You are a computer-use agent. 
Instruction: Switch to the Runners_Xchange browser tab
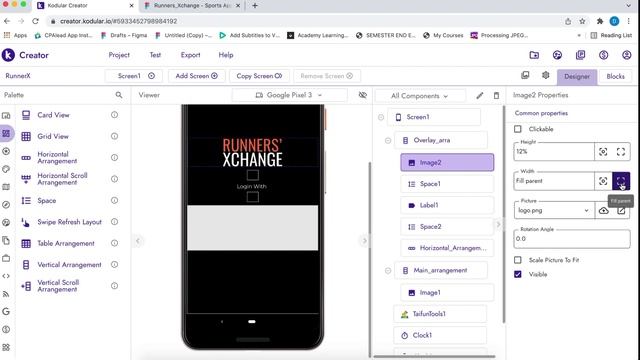pos(192,6)
